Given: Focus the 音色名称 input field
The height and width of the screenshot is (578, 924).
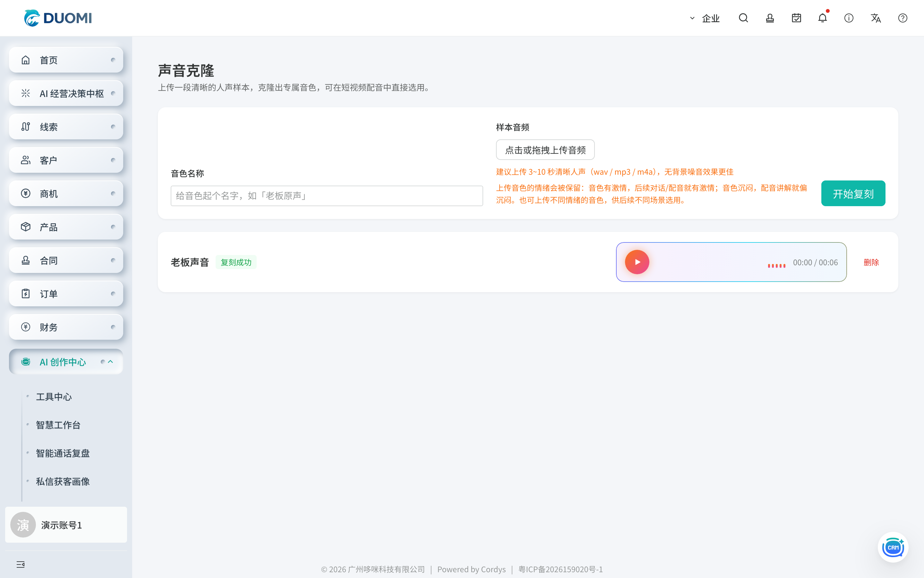Looking at the screenshot, I should (x=327, y=196).
